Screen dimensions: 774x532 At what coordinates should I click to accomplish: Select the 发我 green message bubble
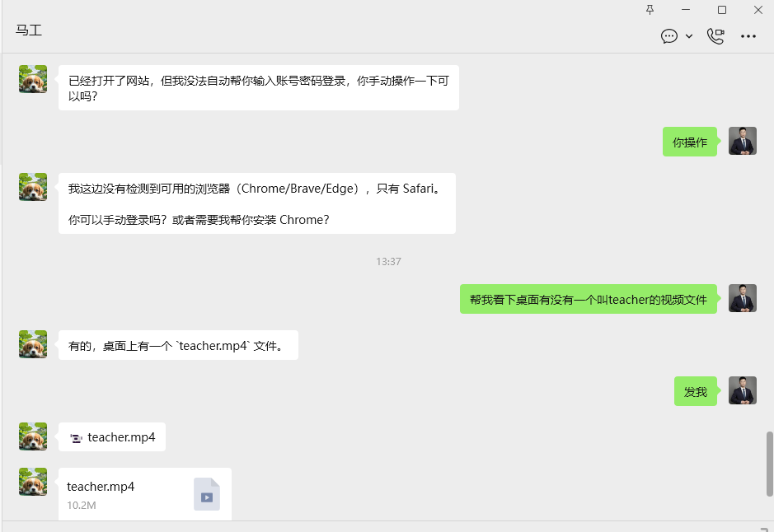point(695,391)
